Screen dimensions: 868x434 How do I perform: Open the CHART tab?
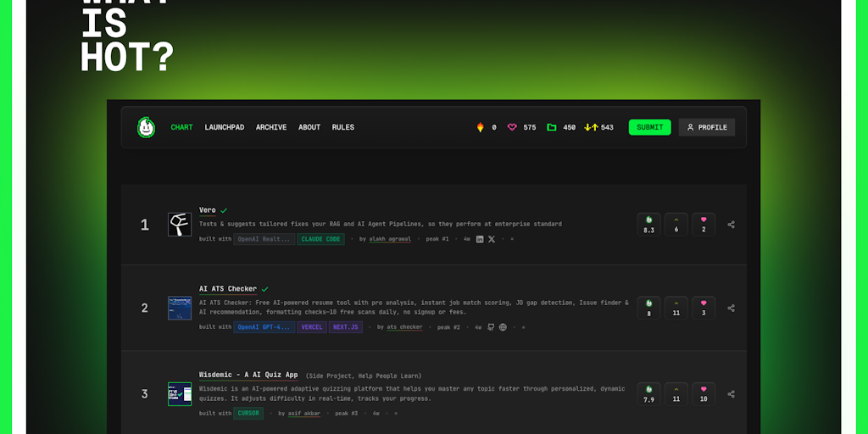tap(181, 127)
